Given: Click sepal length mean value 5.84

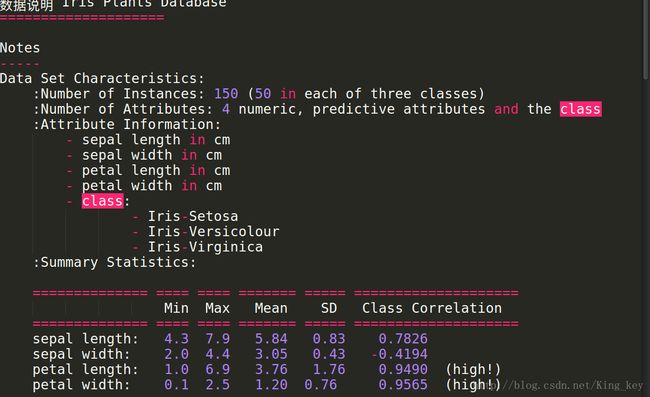Looking at the screenshot, I should click(271, 339).
